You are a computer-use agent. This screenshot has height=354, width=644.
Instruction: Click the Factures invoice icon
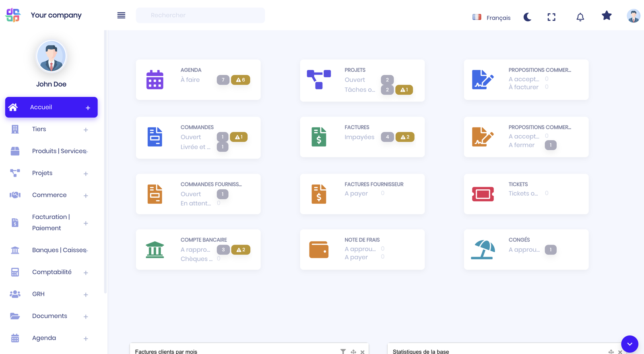319,137
